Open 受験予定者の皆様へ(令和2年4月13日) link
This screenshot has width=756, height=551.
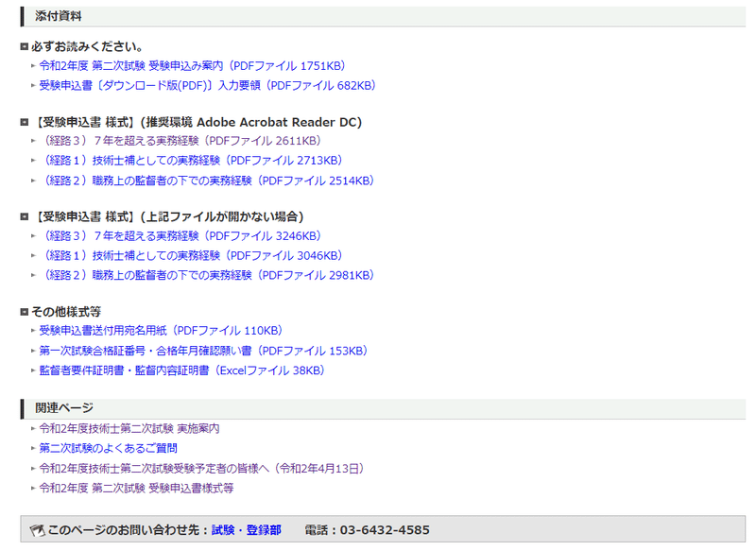pyautogui.click(x=201, y=469)
